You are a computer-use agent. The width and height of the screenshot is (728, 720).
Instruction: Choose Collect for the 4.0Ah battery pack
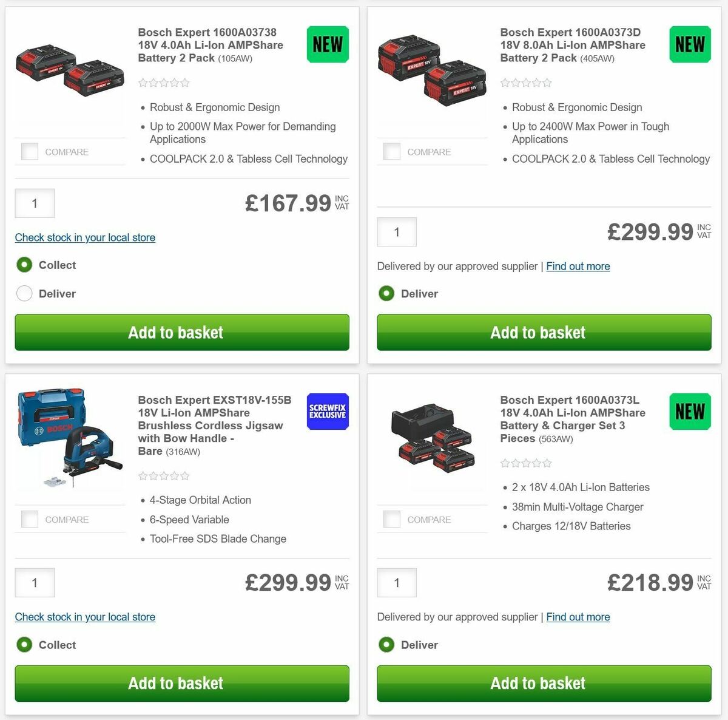point(24,265)
